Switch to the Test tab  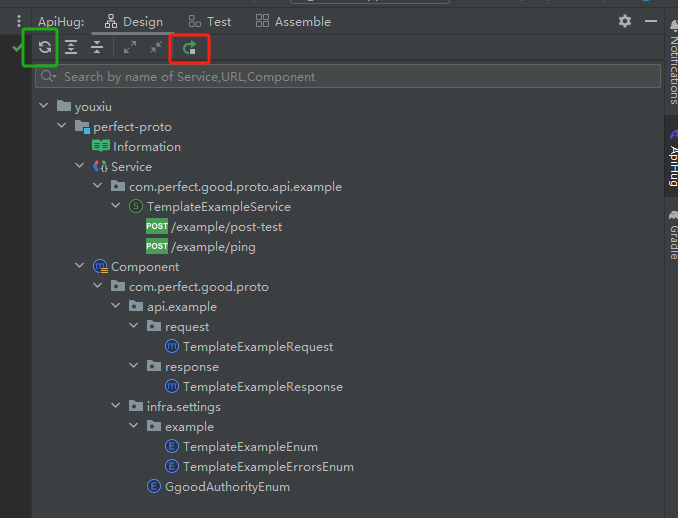point(210,22)
